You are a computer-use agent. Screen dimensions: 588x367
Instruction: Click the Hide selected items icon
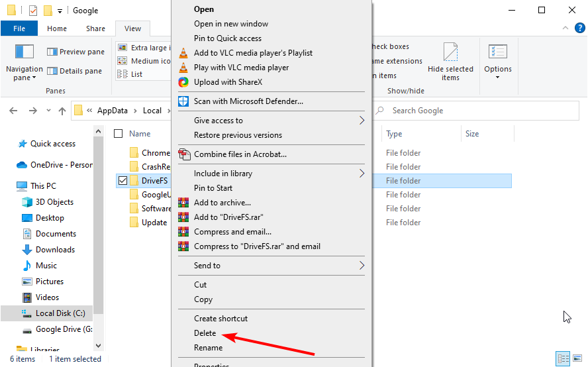pyautogui.click(x=450, y=52)
